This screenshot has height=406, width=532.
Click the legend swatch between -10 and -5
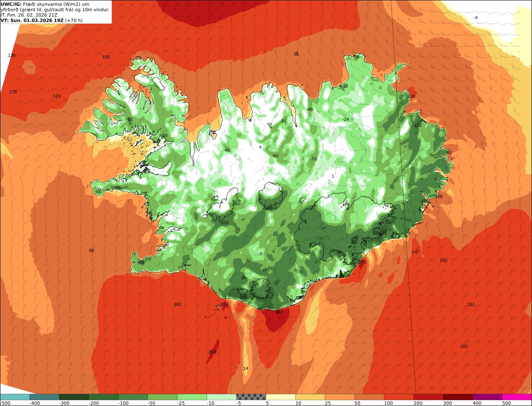pyautogui.click(x=222, y=397)
